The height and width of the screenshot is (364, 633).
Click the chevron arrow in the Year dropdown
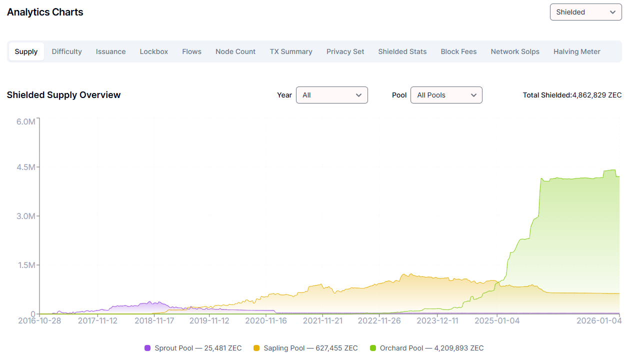click(x=358, y=95)
